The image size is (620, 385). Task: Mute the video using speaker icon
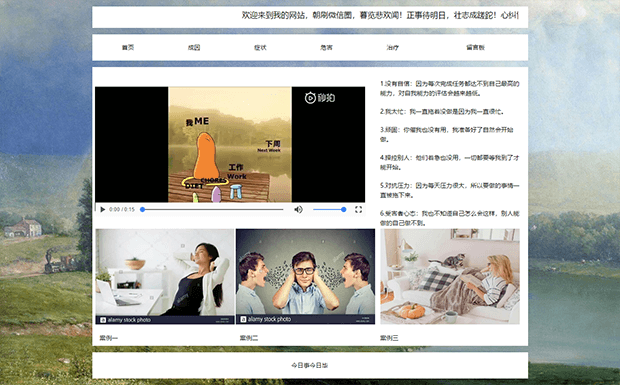click(299, 209)
